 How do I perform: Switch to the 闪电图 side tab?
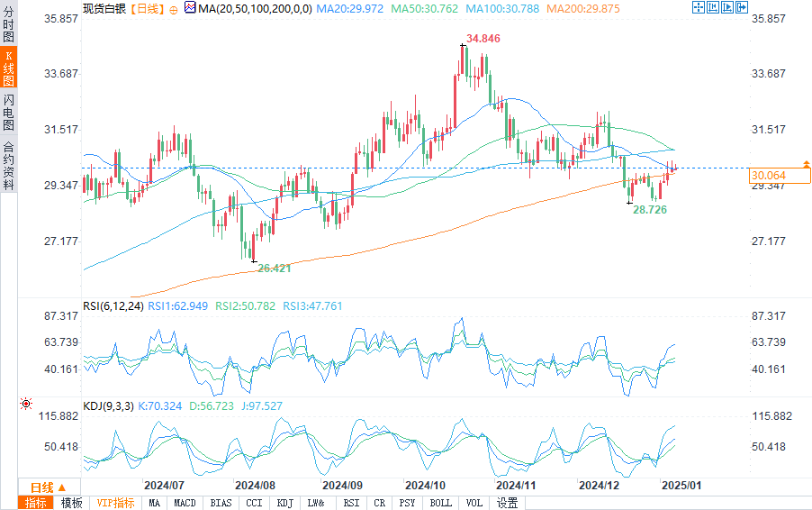(8, 112)
